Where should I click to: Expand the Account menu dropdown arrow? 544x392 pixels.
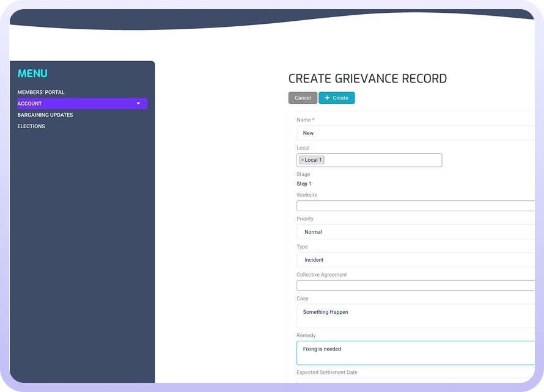click(138, 104)
